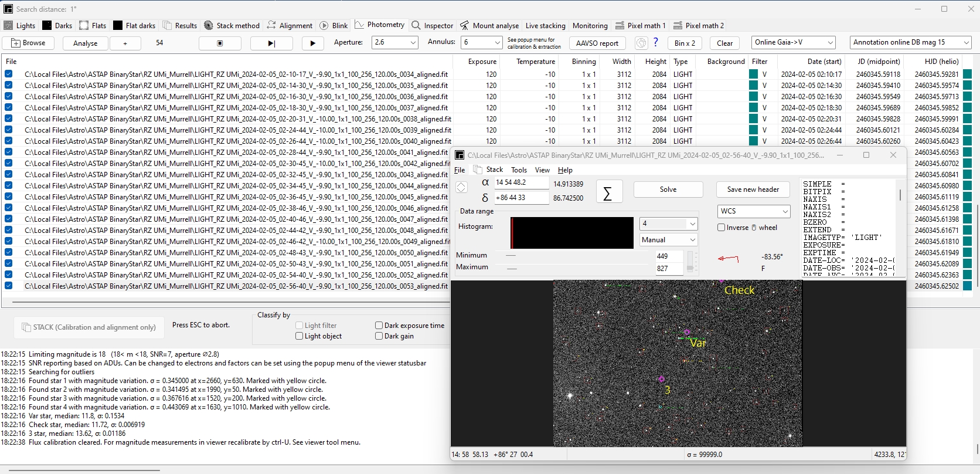Open the Pixel math 2 tab
The width and height of the screenshot is (980, 474).
tap(699, 25)
